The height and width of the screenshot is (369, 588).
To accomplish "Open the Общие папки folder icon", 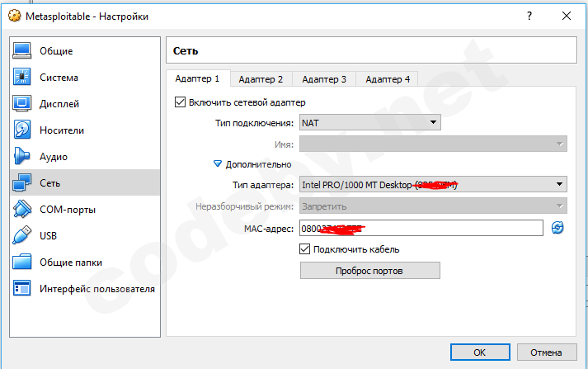I will pos(23,263).
